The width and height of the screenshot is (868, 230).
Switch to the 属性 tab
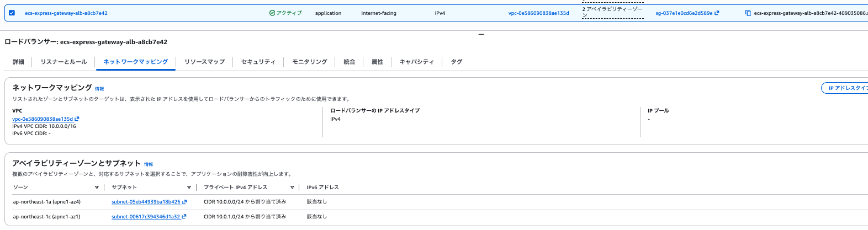pyautogui.click(x=377, y=62)
